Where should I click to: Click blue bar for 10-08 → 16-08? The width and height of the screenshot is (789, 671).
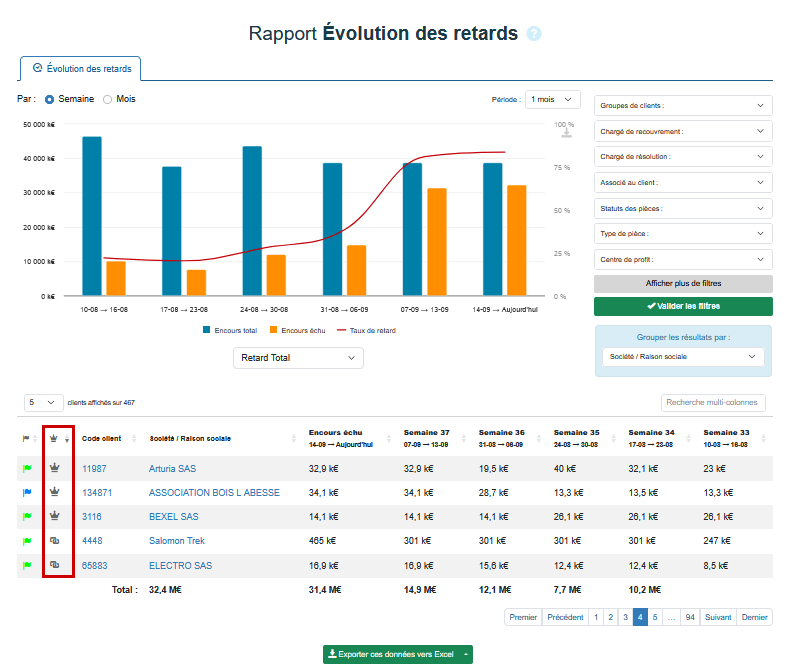tap(92, 216)
